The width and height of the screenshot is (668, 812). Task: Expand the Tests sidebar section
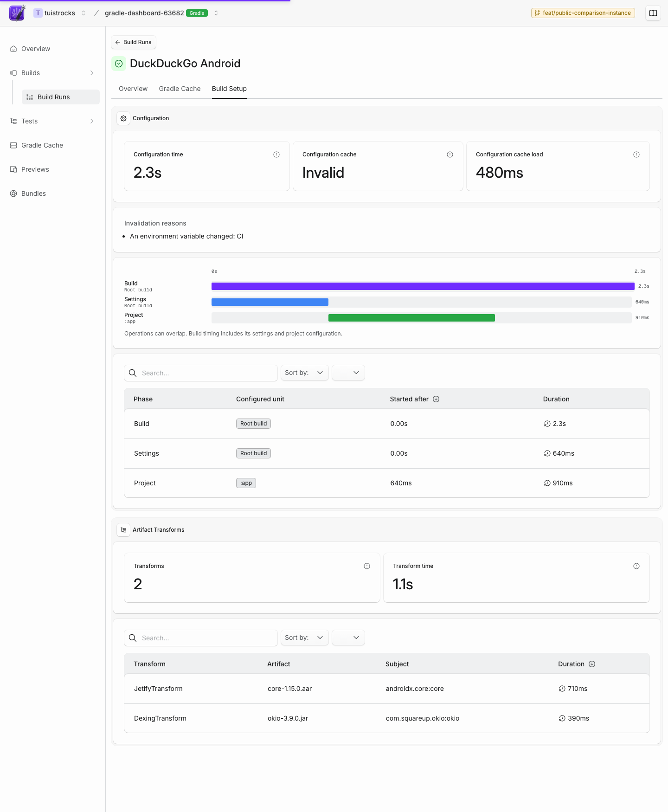click(92, 121)
